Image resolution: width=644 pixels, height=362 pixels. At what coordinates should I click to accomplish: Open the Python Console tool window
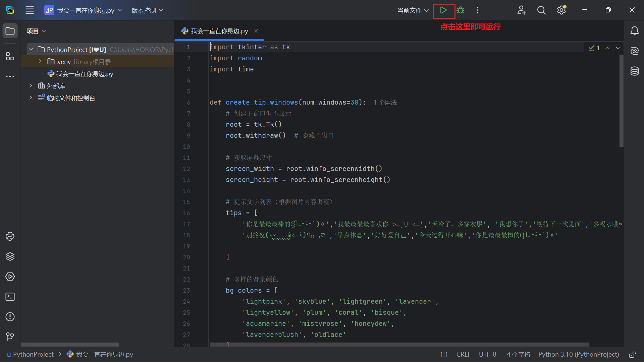(x=10, y=236)
